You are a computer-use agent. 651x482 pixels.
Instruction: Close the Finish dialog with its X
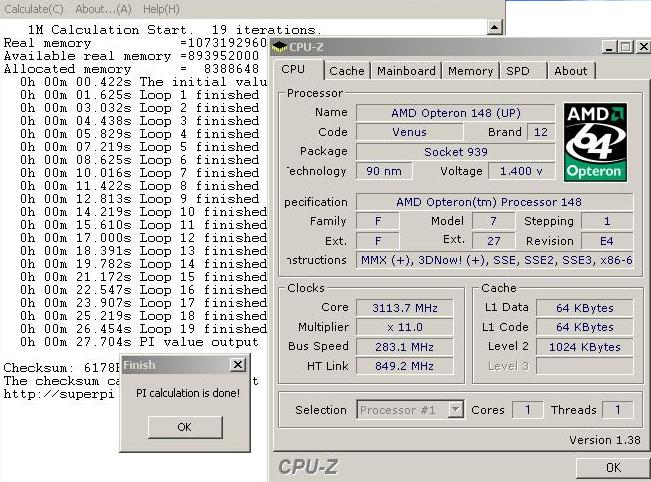(237, 365)
